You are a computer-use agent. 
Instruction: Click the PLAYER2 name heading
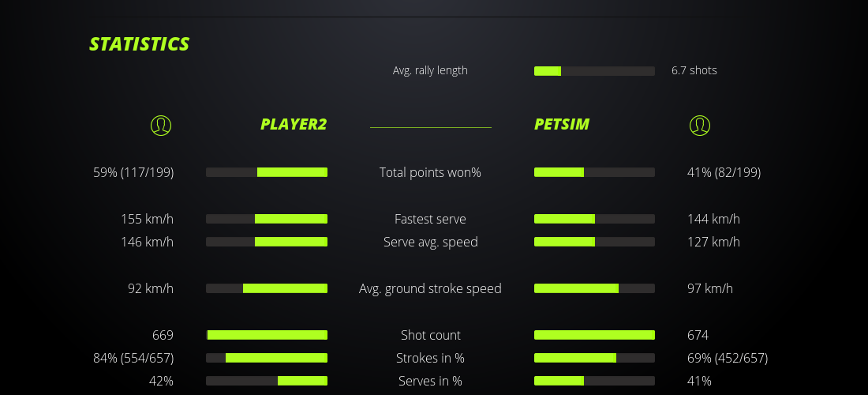294,124
